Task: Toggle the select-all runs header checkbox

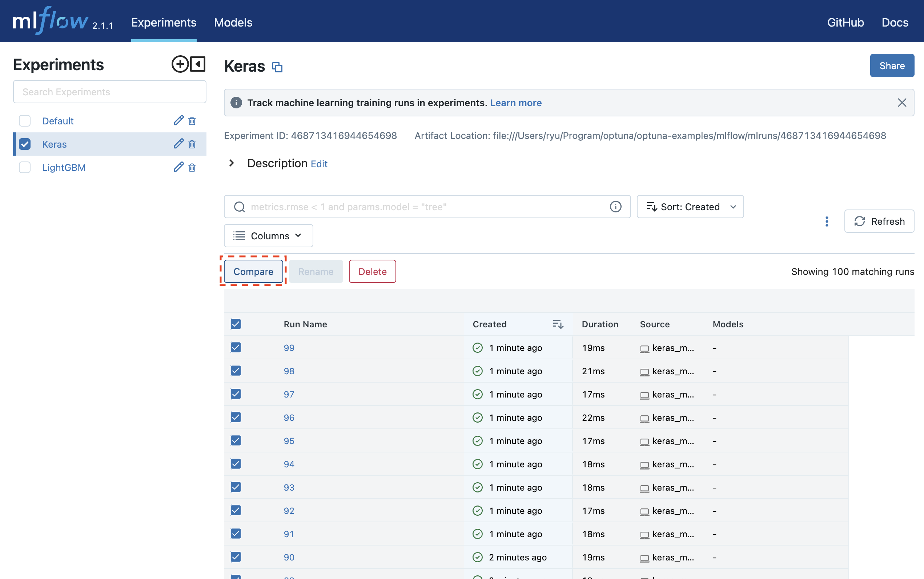Action: 236,324
